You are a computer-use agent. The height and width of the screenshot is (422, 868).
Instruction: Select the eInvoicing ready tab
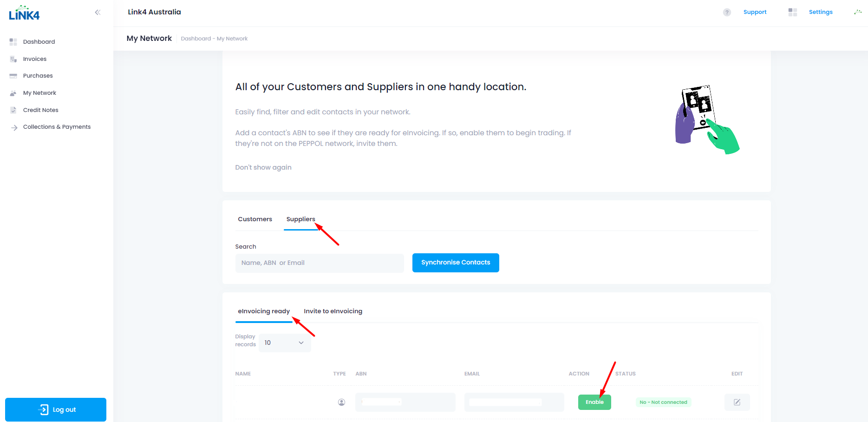coord(264,311)
